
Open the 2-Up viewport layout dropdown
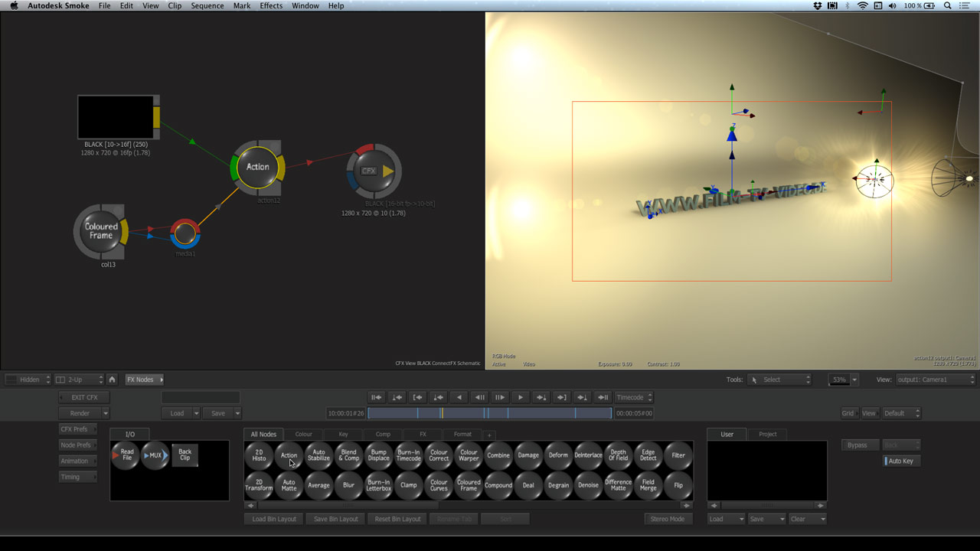(79, 380)
